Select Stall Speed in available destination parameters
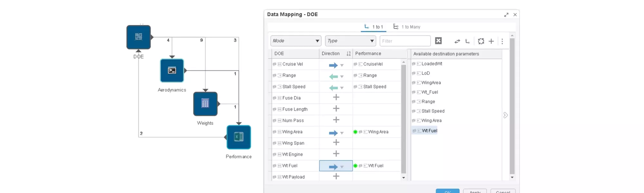Image resolution: width=644 pixels, height=193 pixels. [433, 111]
